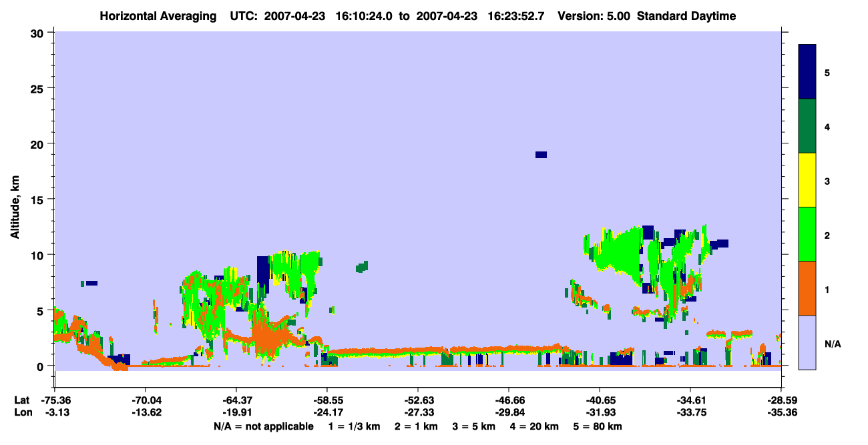
Task: Click the 'N/A = not applicable' legend text
Action: point(264,426)
